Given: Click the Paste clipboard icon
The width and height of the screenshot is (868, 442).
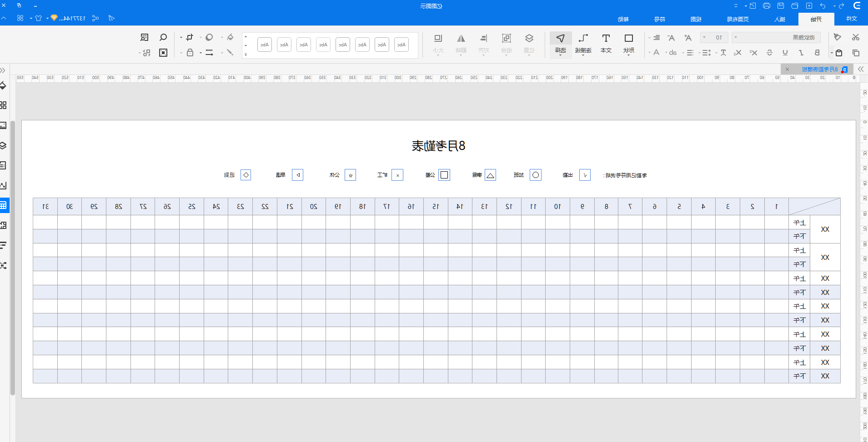Looking at the screenshot, I should click(839, 53).
